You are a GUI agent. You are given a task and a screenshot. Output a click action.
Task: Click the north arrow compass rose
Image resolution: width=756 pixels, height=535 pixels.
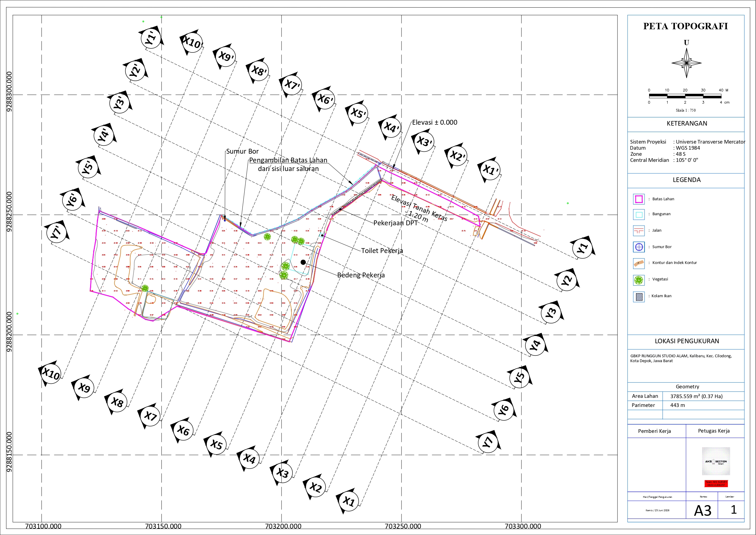pyautogui.click(x=686, y=63)
